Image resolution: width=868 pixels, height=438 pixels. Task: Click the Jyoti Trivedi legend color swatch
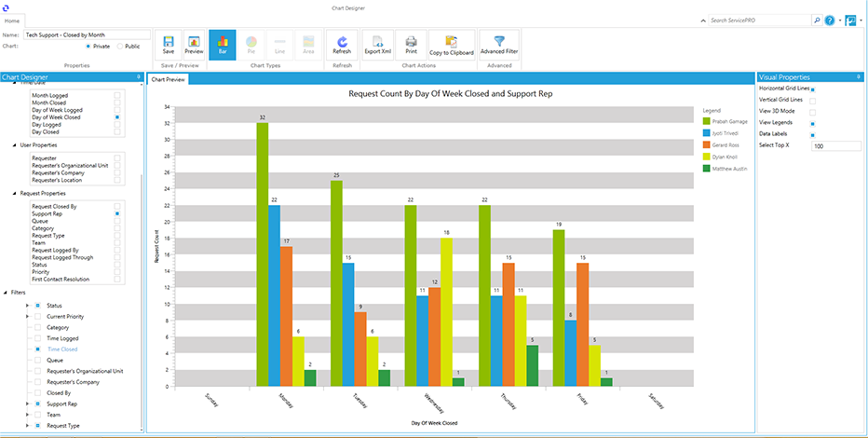[706, 133]
